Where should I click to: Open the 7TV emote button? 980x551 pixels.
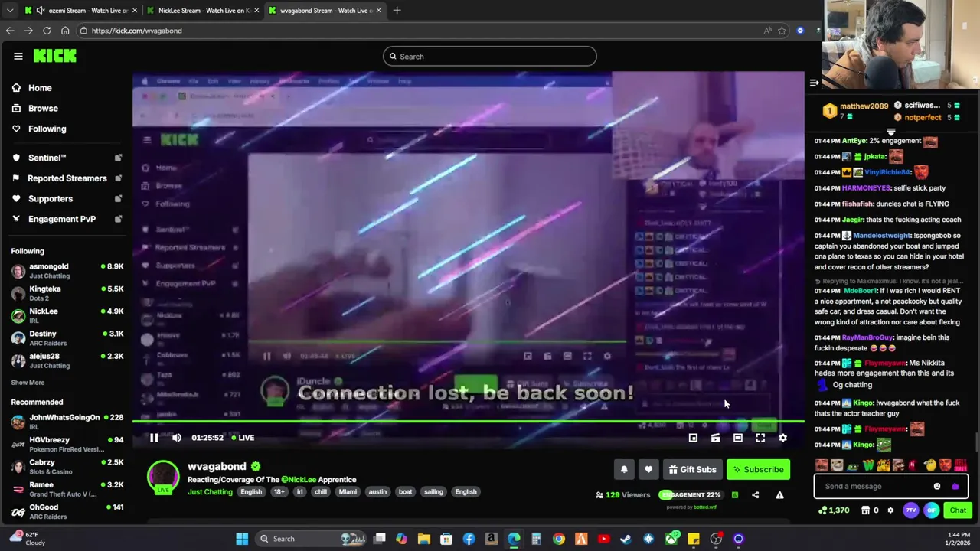click(910, 510)
